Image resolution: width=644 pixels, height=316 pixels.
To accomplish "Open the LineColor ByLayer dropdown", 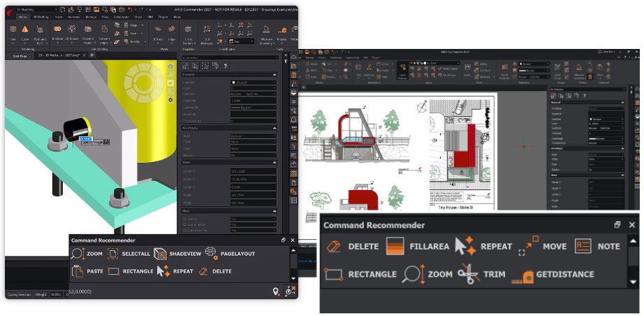I will [254, 82].
